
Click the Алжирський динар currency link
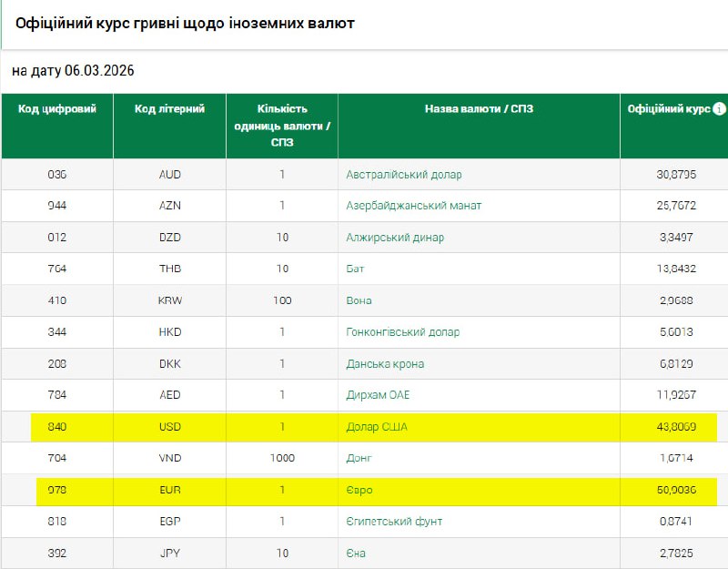click(395, 238)
